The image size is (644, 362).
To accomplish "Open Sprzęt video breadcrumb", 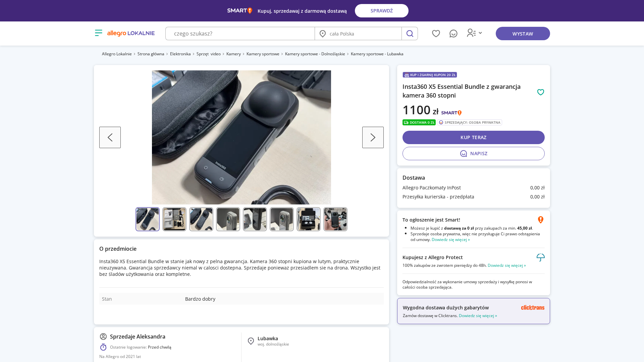I will (x=209, y=54).
